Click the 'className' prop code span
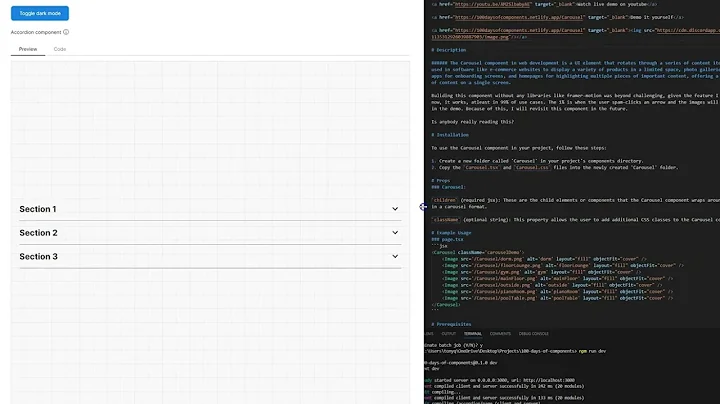This screenshot has height=404, width=720. 445,220
